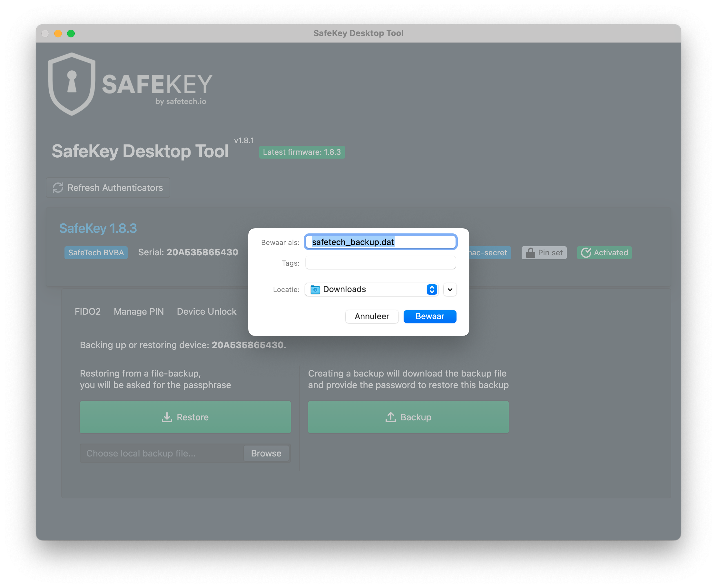Click the SafeKey shield logo
This screenshot has width=717, height=588.
(x=72, y=84)
